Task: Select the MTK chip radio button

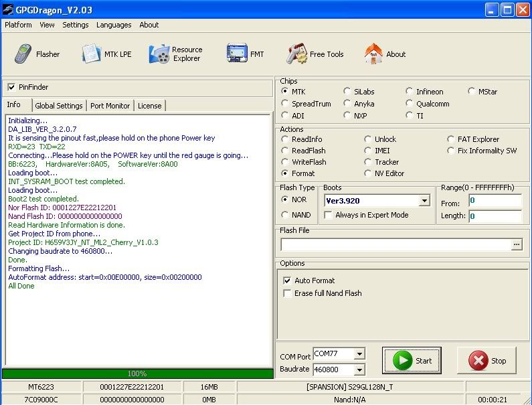Action: coord(285,91)
